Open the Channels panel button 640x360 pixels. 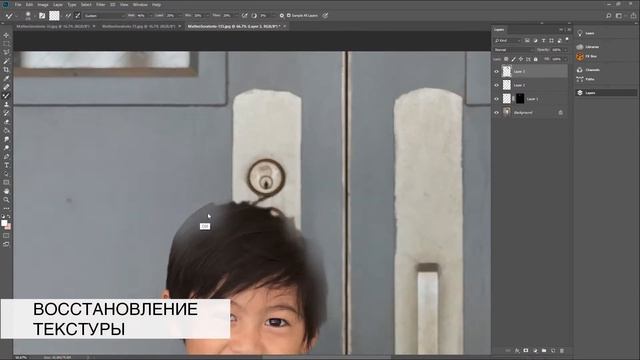click(588, 70)
